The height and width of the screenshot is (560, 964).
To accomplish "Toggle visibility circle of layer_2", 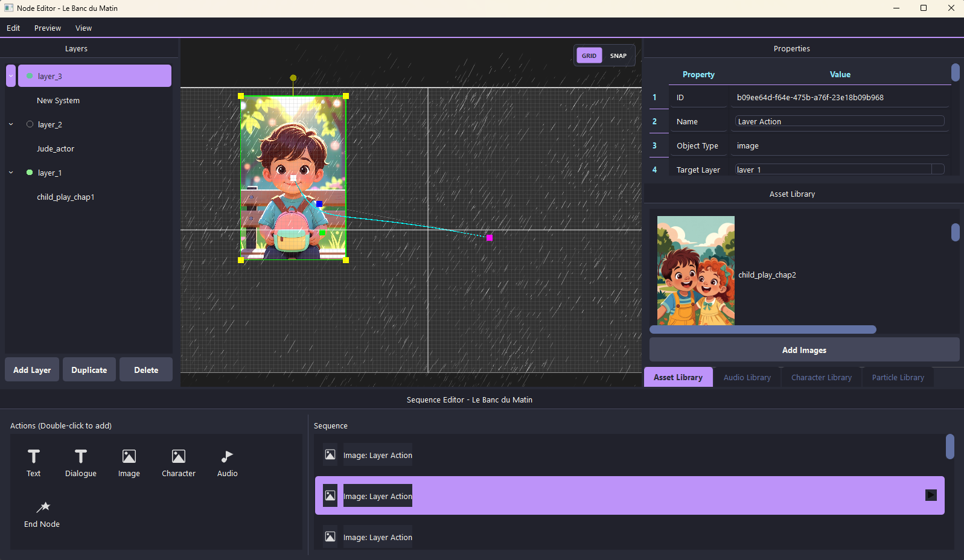I will [x=30, y=124].
